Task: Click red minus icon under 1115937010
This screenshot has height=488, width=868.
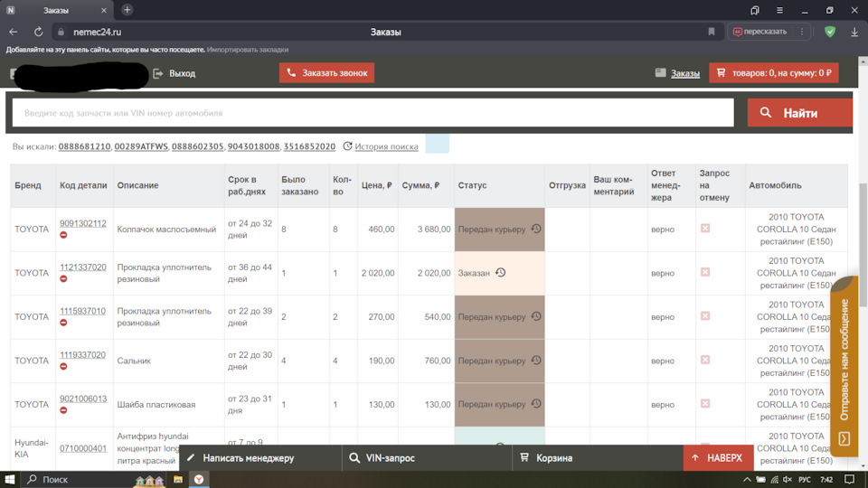Action: (x=63, y=323)
